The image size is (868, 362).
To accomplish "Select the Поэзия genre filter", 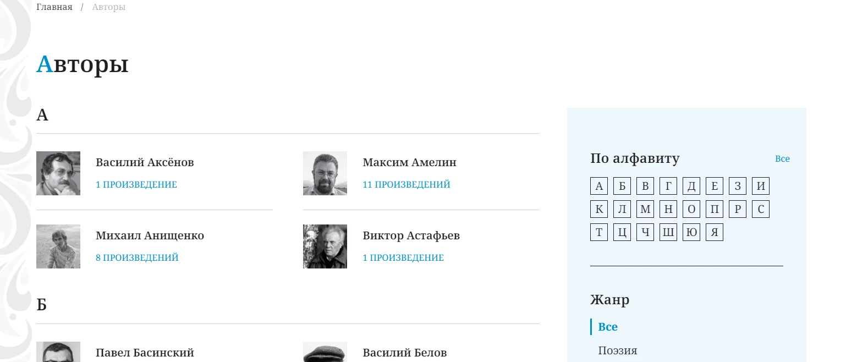I will [618, 350].
